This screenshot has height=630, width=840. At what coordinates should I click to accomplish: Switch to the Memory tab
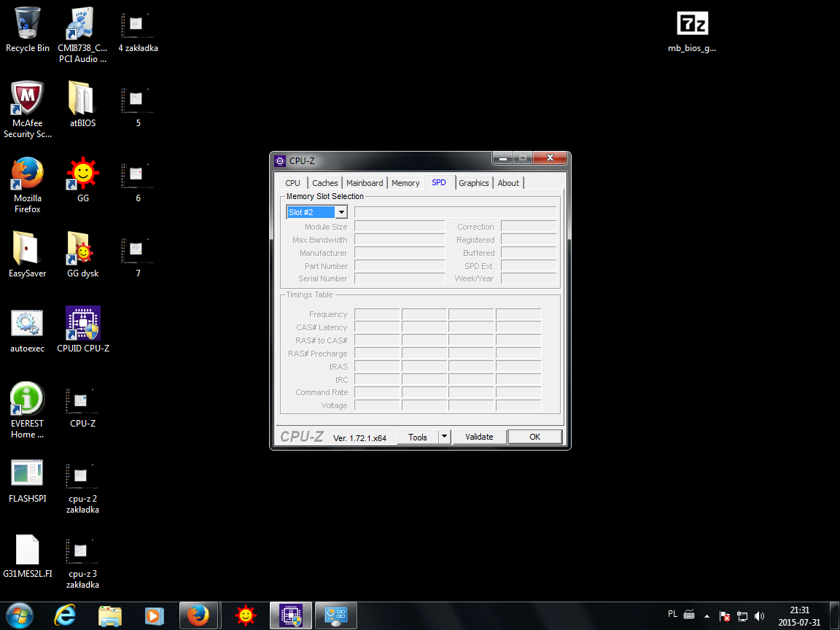click(405, 183)
